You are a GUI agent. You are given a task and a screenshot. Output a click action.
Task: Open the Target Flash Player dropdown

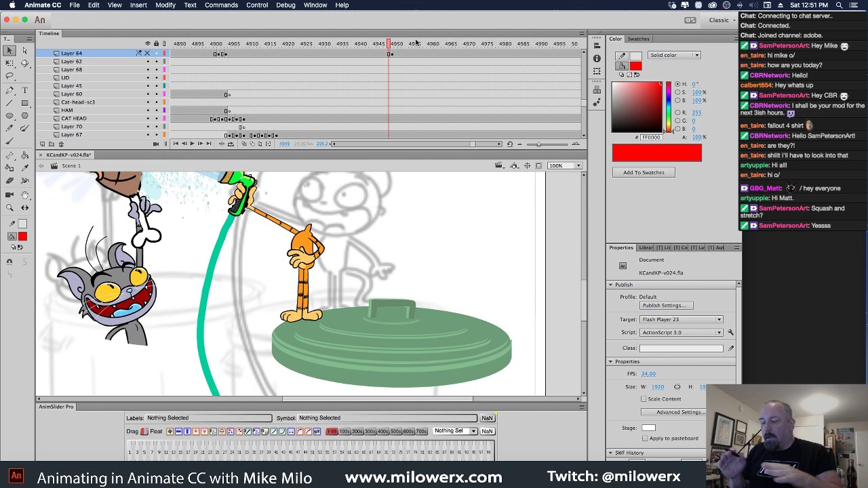(x=680, y=319)
